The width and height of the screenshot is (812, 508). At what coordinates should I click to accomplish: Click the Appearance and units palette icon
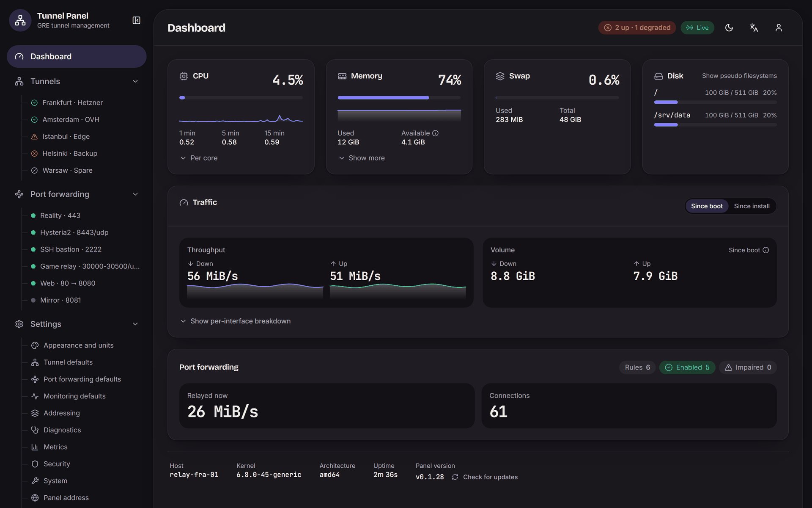coord(35,345)
